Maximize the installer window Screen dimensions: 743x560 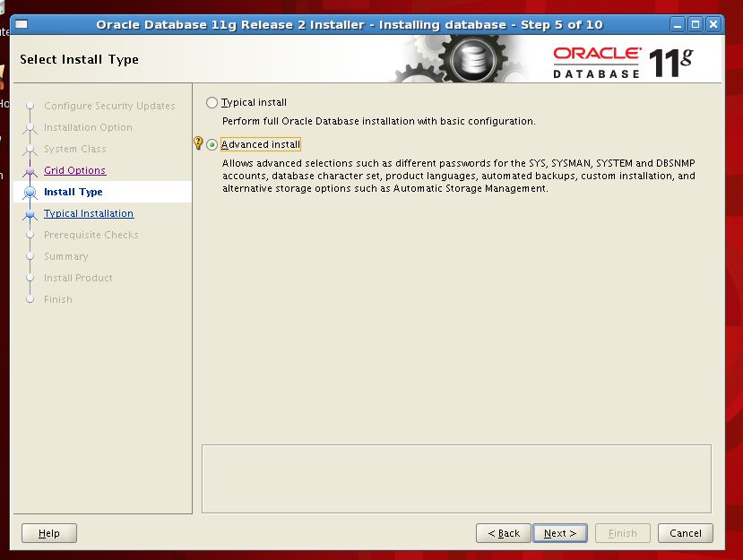[x=695, y=24]
